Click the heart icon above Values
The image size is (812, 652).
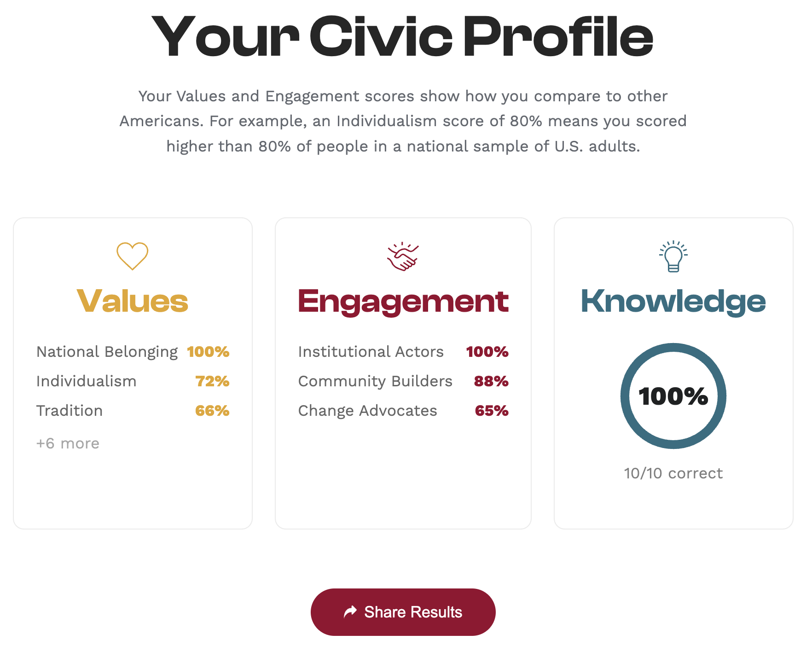(x=132, y=256)
